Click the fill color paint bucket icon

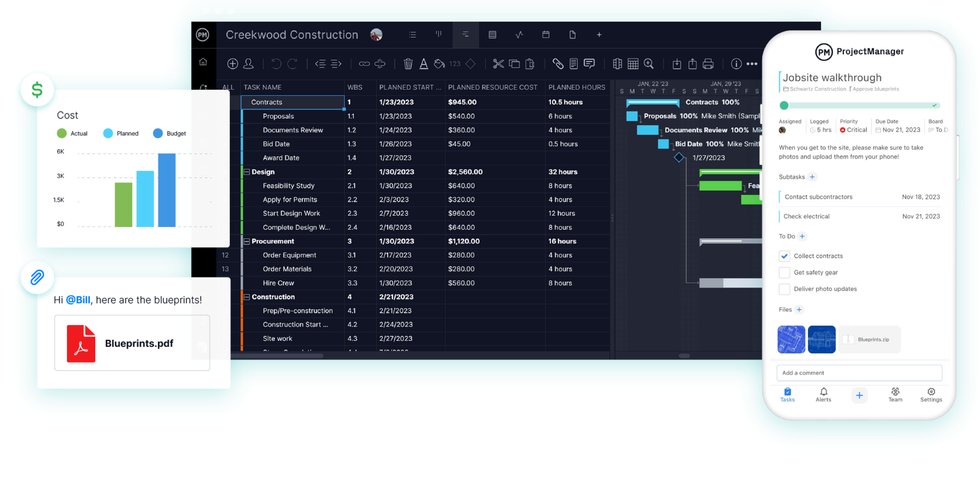(x=439, y=64)
